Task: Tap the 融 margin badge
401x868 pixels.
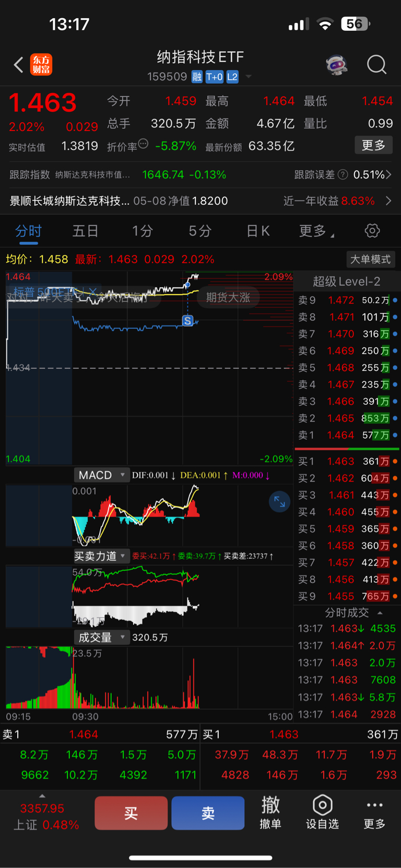Action: 197,77
